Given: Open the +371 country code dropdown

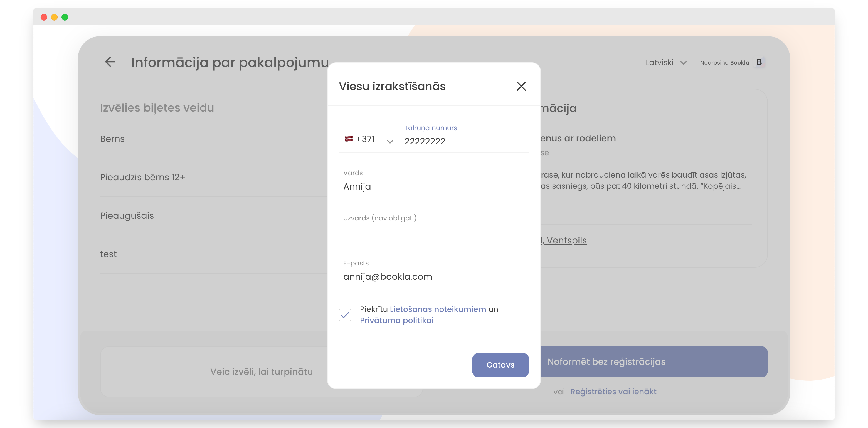Looking at the screenshot, I should (x=390, y=141).
